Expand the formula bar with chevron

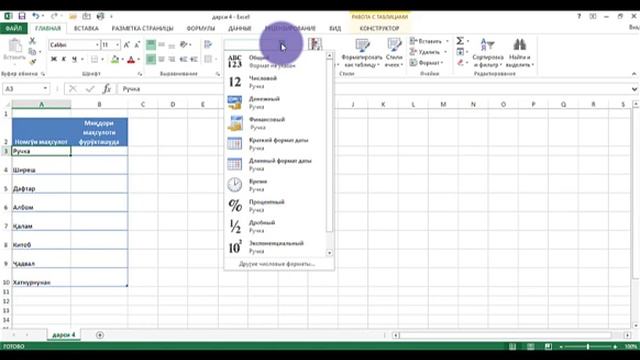click(x=634, y=89)
